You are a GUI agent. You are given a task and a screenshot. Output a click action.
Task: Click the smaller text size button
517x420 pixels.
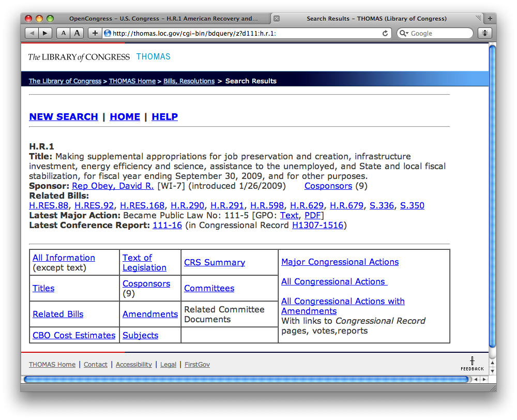(63, 33)
